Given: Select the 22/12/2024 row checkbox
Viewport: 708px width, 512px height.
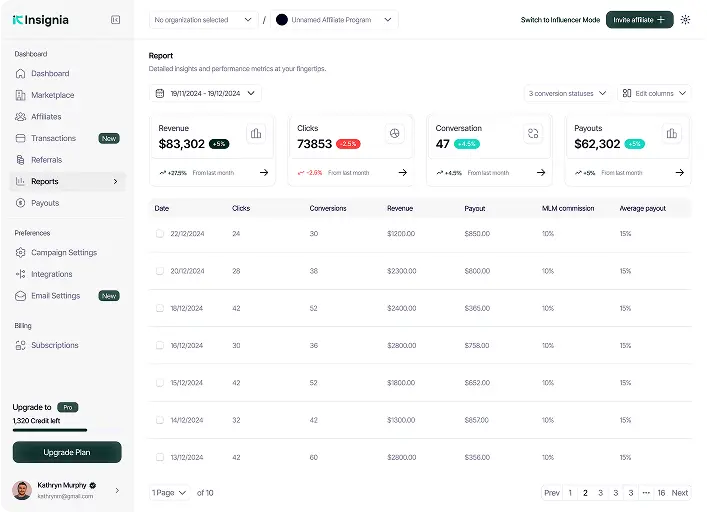Looking at the screenshot, I should click(159, 234).
